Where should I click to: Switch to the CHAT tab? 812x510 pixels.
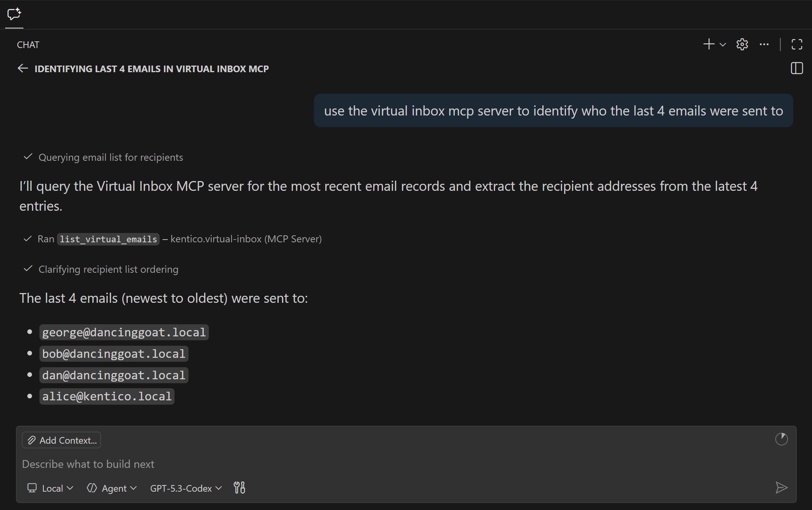[28, 44]
